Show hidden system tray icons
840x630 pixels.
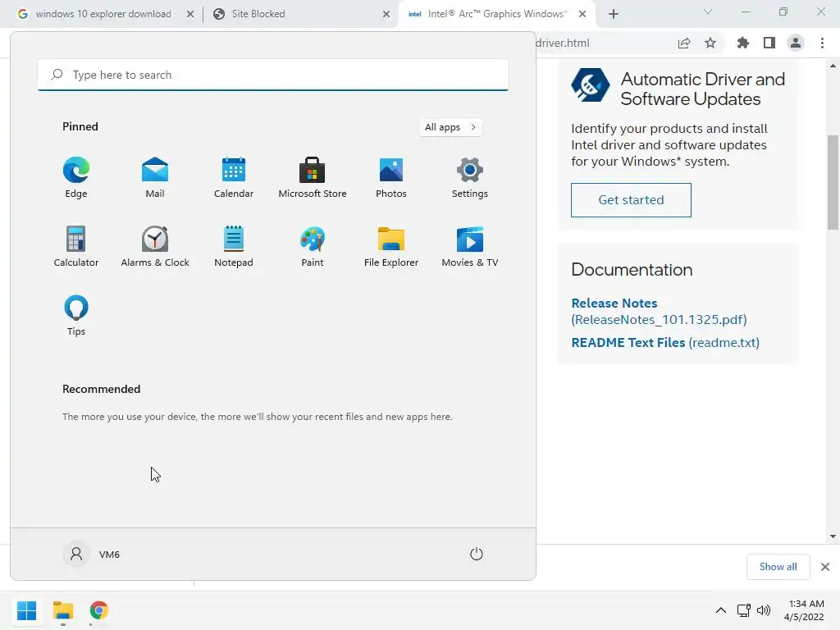pos(721,610)
